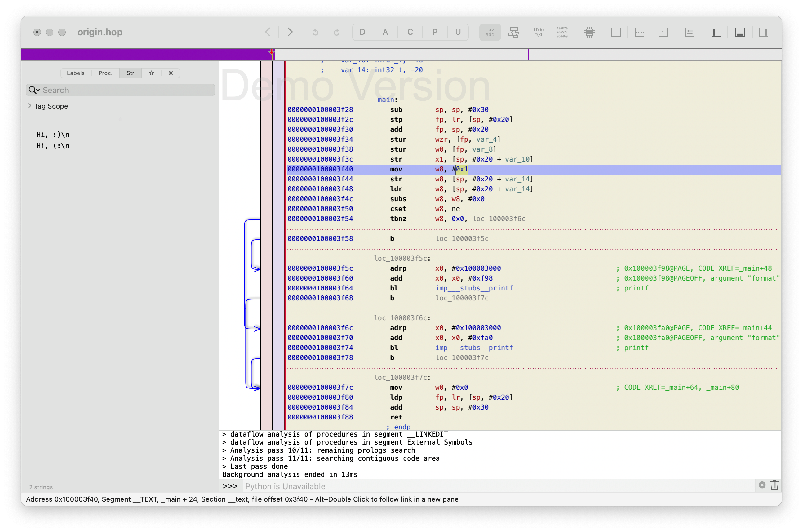Select the "Hi, :)\n" string entry
This screenshot has height=532, width=803.
[53, 135]
